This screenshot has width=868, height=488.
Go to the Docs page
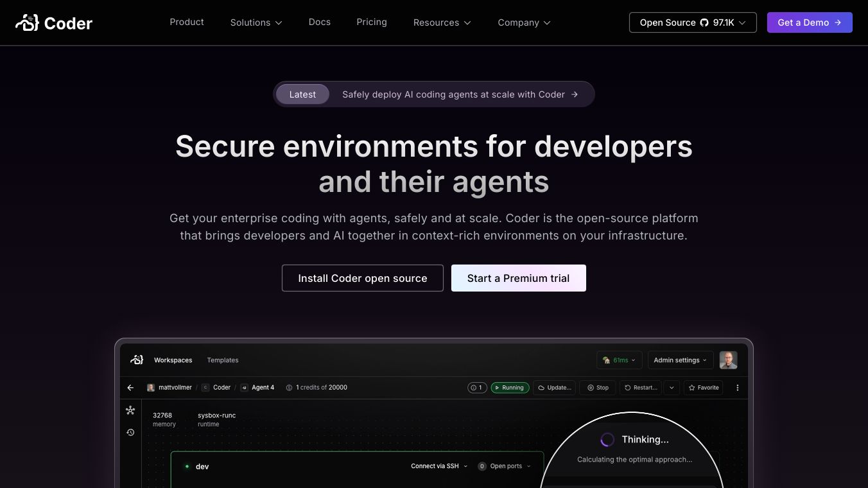click(x=320, y=22)
